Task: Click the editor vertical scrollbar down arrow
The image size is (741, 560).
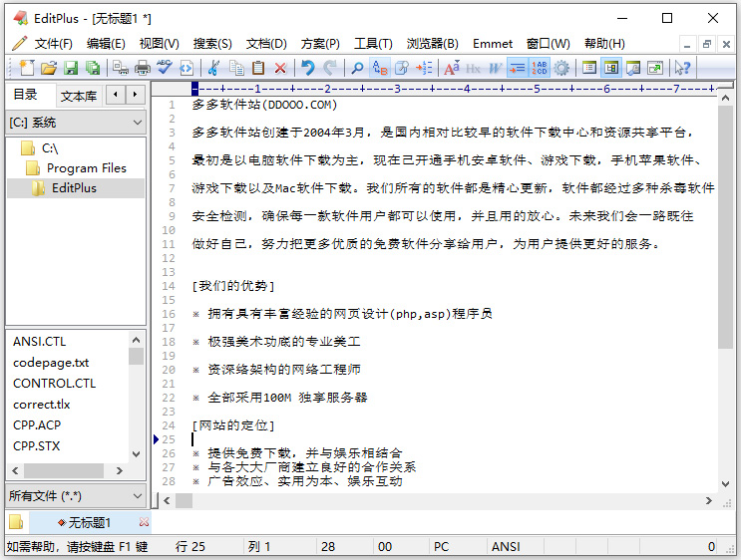Action: [725, 483]
